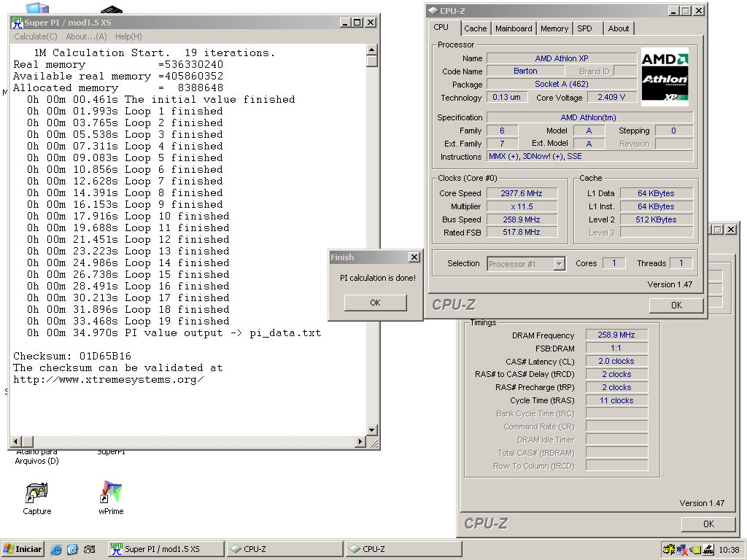Click the Level 2 512 KBytes value
The height and width of the screenshot is (560, 747).
(656, 219)
